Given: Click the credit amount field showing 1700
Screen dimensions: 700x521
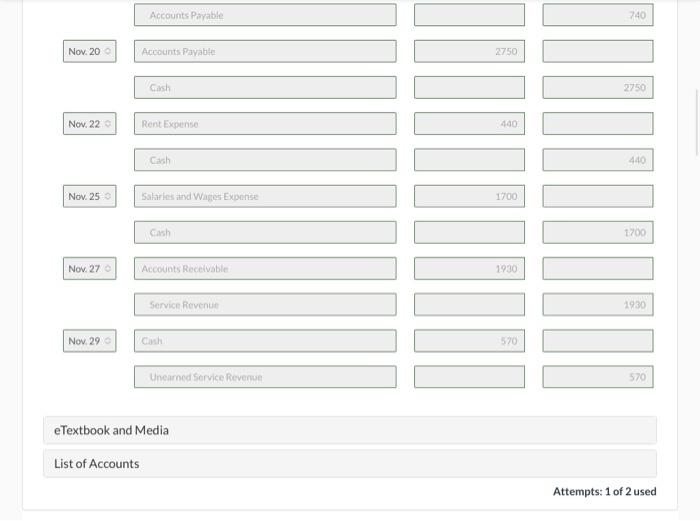Looking at the screenshot, I should click(x=598, y=233).
